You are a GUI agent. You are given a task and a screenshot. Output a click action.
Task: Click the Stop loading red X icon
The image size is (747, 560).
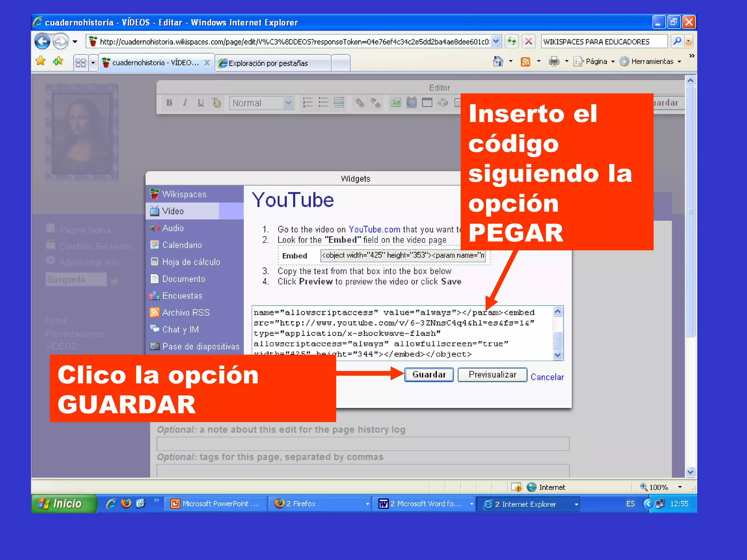click(x=529, y=41)
